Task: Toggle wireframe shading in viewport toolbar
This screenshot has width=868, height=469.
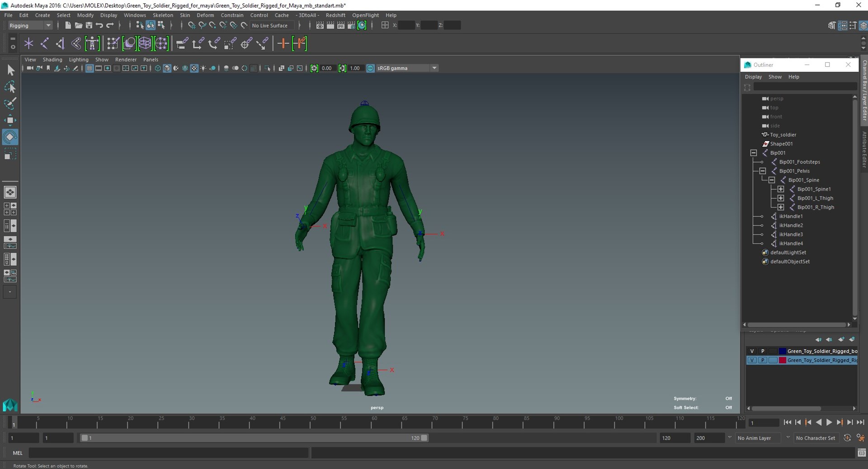Action: (158, 68)
